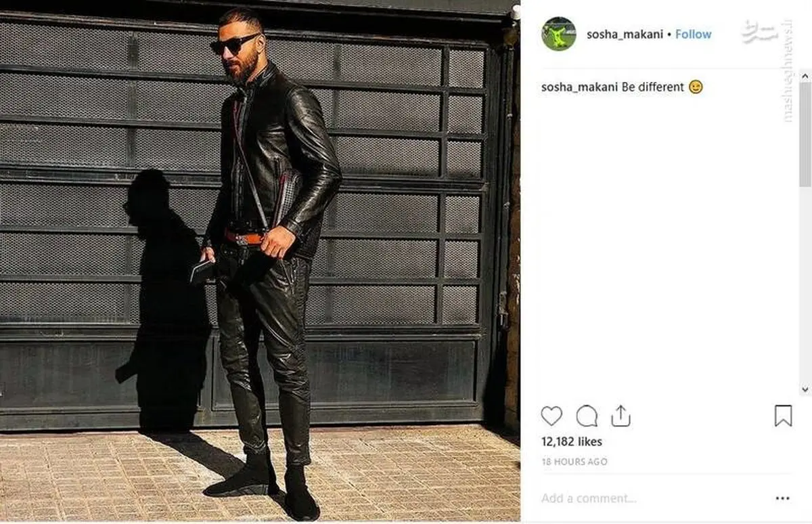Click the smiley emoji in the caption
Viewport: 812px width, 524px height.
tap(696, 87)
